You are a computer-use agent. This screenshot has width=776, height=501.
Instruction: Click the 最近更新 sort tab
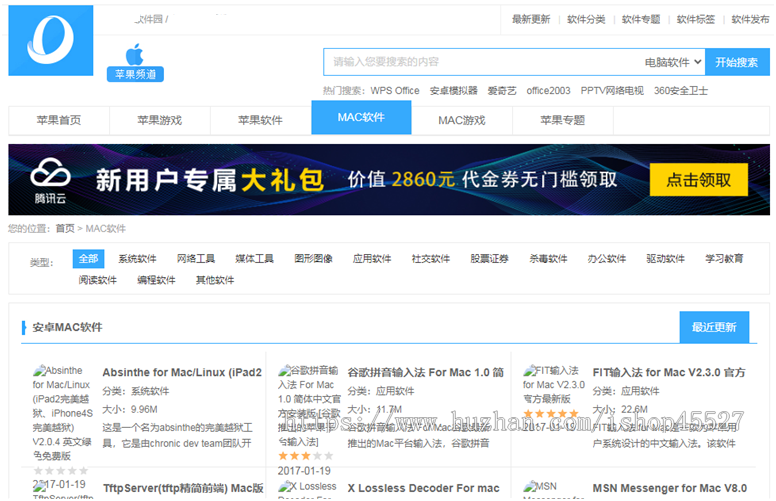point(714,327)
